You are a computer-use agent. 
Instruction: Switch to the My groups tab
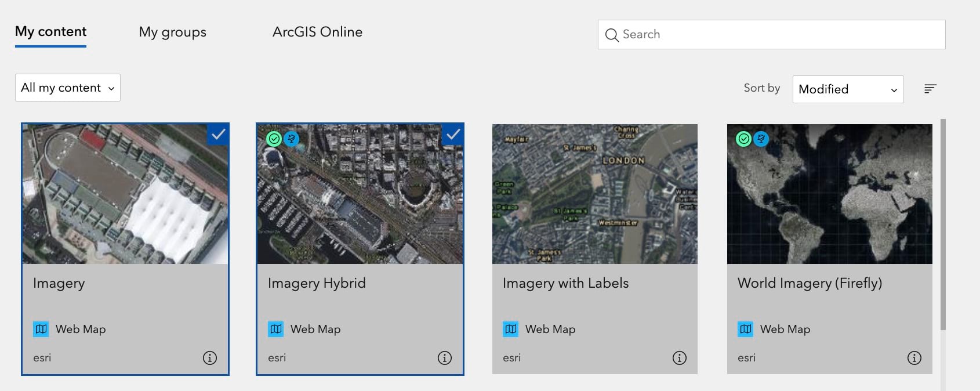[172, 32]
